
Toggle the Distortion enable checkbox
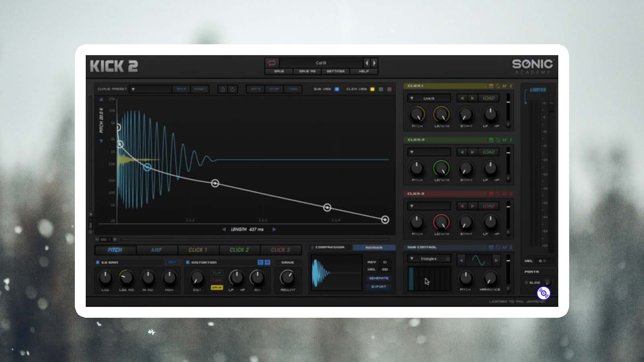click(188, 262)
